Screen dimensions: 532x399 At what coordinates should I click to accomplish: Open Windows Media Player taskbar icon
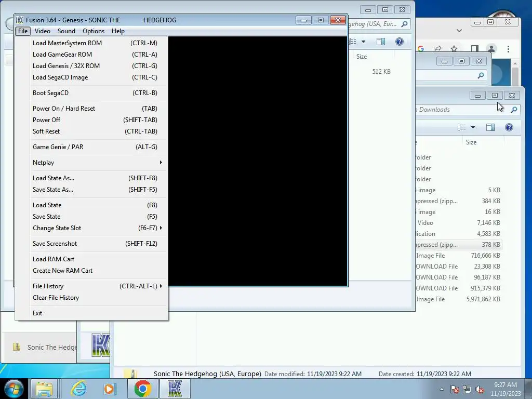110,389
